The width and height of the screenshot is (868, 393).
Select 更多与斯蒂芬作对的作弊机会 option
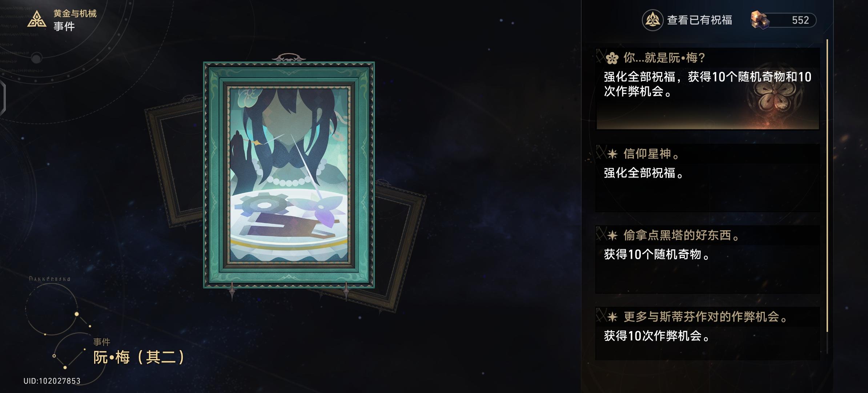pyautogui.click(x=708, y=334)
